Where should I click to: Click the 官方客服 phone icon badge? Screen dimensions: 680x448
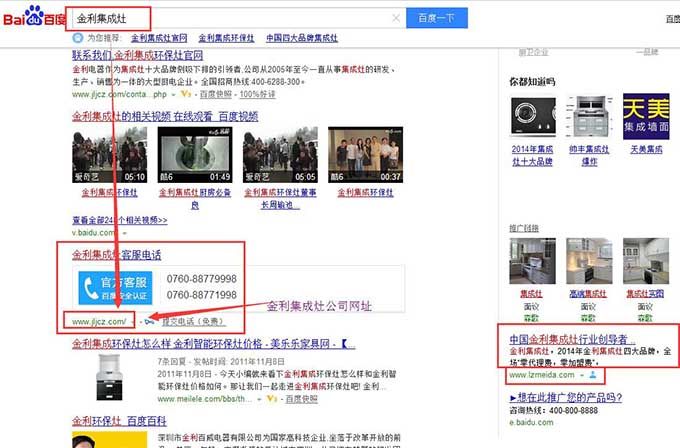point(115,288)
